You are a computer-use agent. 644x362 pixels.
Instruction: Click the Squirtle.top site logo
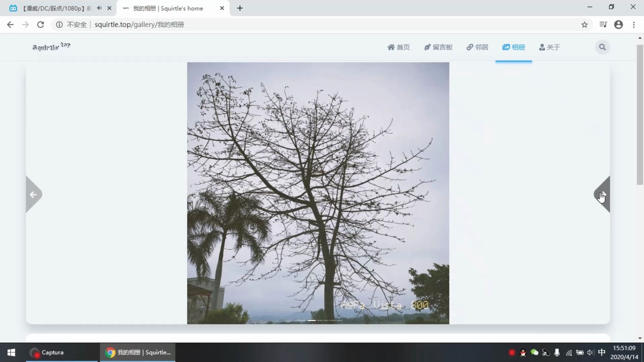pyautogui.click(x=51, y=47)
